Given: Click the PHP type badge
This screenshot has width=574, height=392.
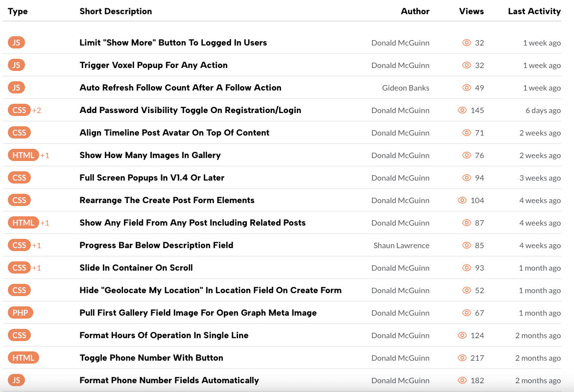Looking at the screenshot, I should click(x=20, y=313).
